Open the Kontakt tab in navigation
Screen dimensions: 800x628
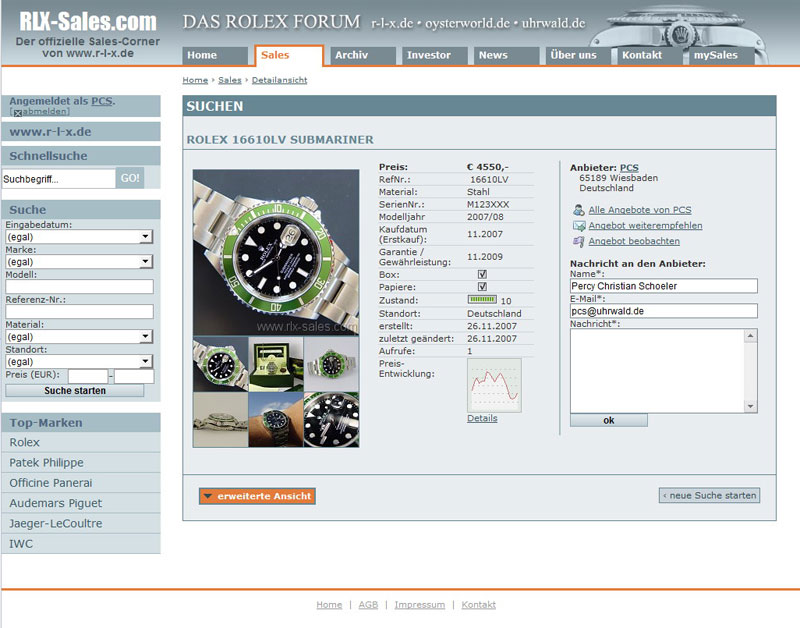pos(649,55)
